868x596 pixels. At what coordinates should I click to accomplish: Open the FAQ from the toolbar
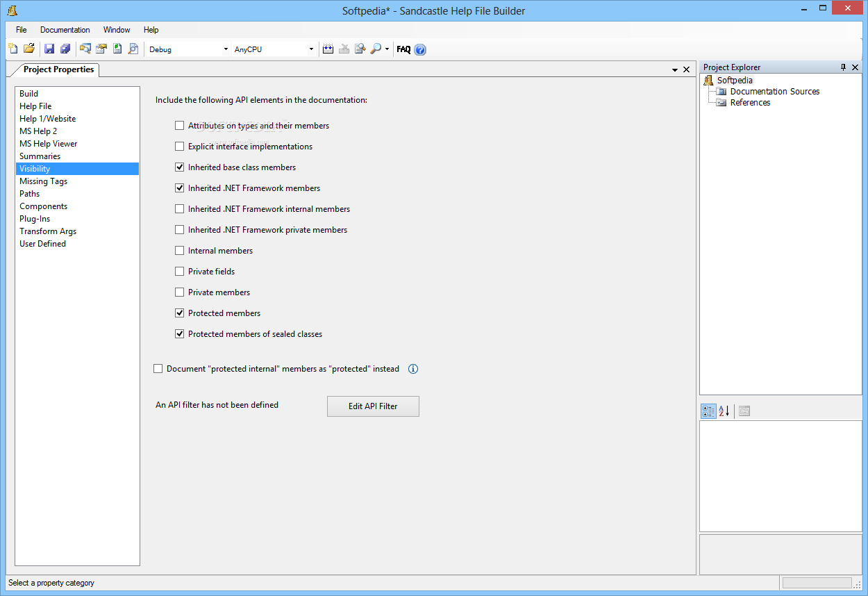pyautogui.click(x=403, y=49)
